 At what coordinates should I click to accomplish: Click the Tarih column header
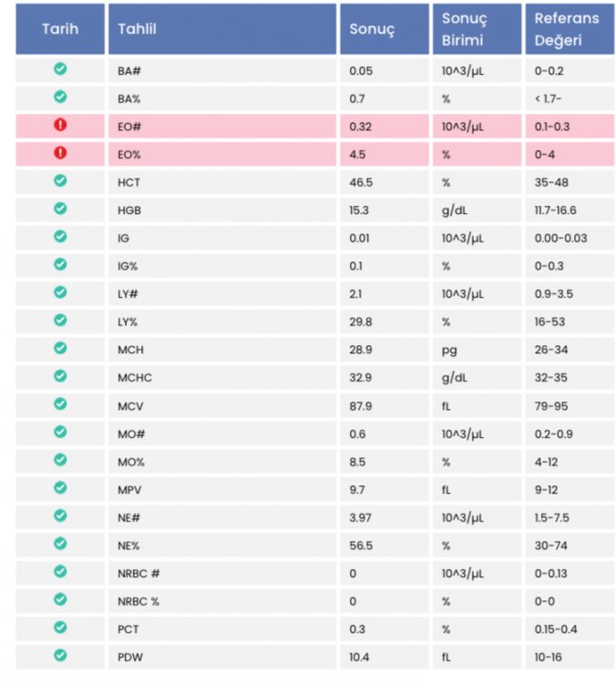click(60, 29)
